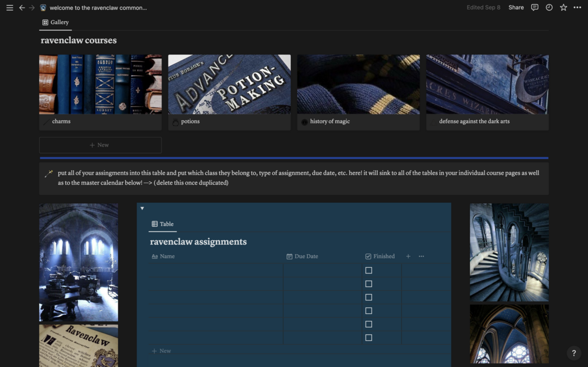This screenshot has width=588, height=367.
Task: Go forward with the right arrow
Action: point(32,8)
